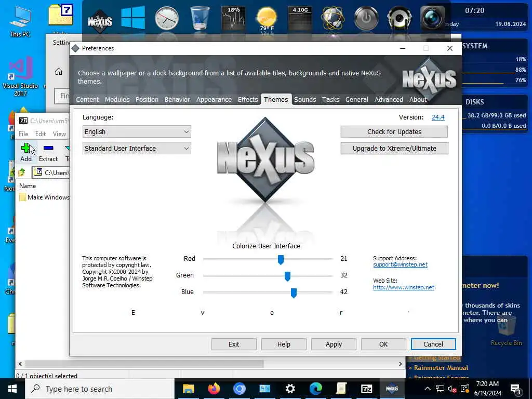
Task: Click the Blue colorize slider handle
Action: (294, 293)
